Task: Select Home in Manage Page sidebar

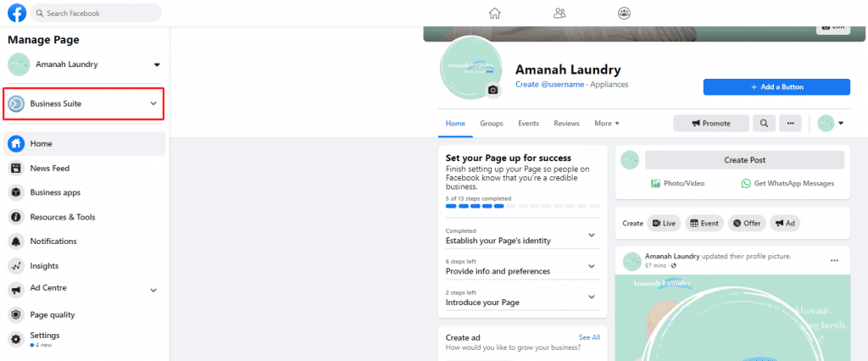Action: [x=85, y=144]
